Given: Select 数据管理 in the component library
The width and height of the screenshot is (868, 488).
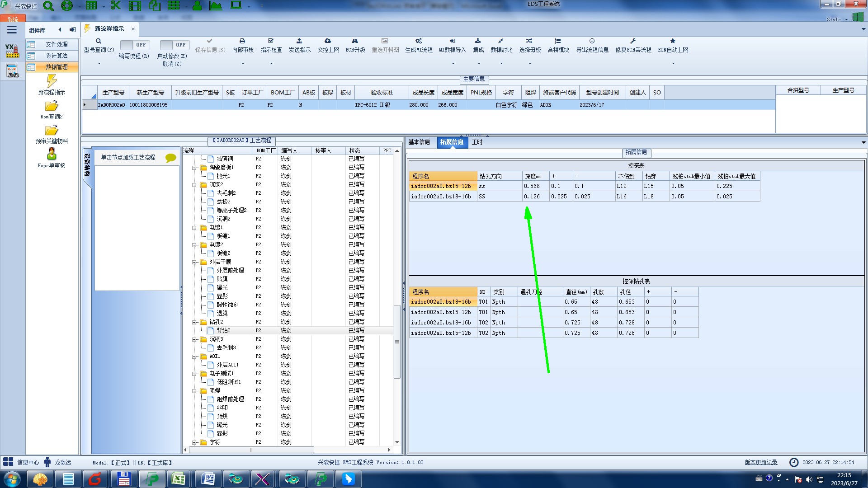Looking at the screenshot, I should point(56,67).
